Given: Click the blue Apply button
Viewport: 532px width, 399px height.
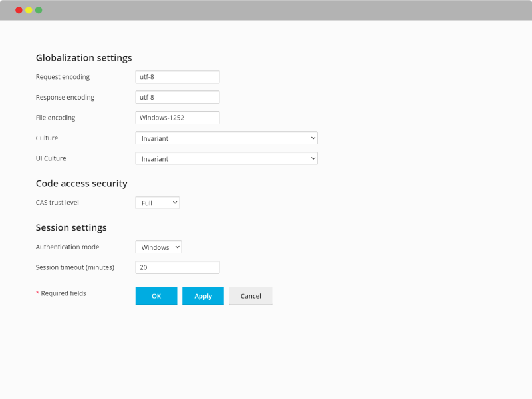Looking at the screenshot, I should 203,296.
